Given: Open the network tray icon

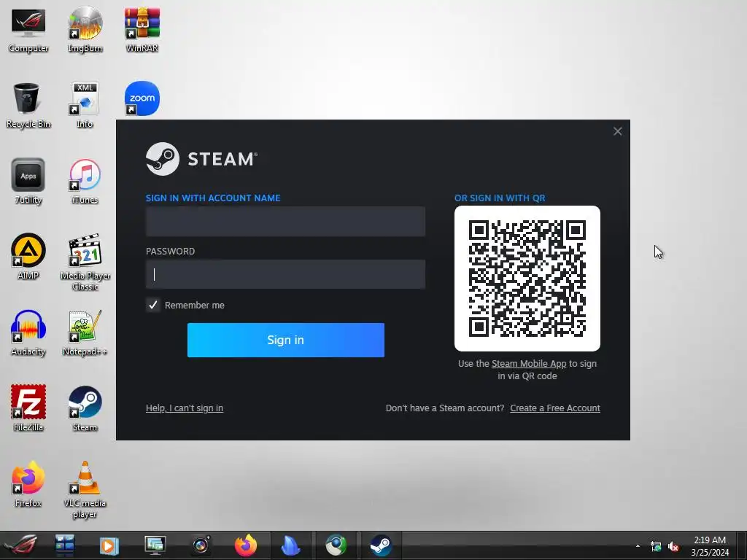Looking at the screenshot, I should (656, 546).
